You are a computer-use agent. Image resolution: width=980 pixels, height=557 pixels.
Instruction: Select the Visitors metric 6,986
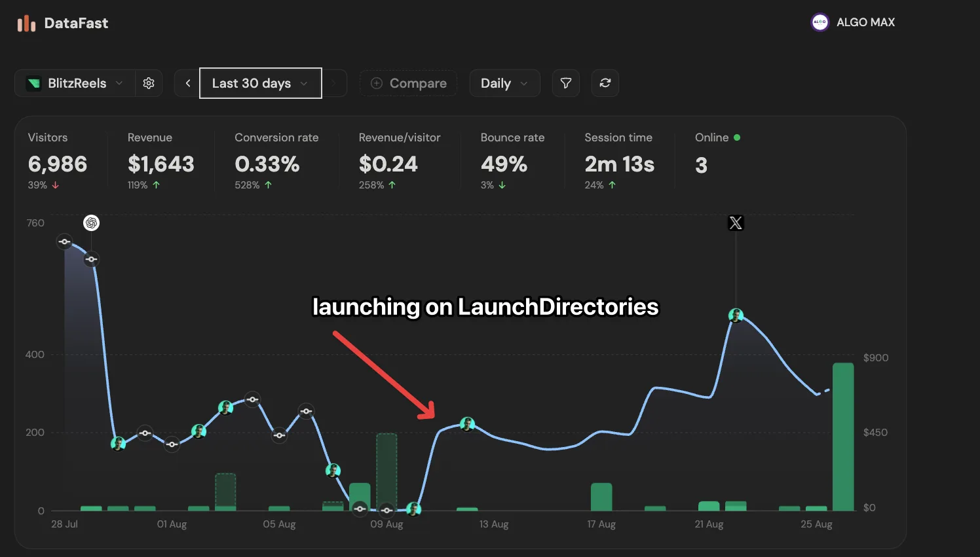[58, 164]
